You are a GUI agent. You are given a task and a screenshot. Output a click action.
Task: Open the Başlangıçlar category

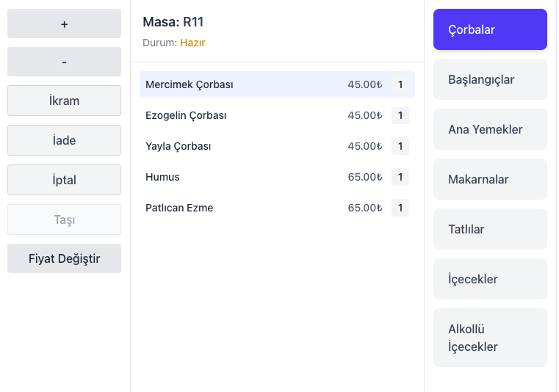coord(490,79)
